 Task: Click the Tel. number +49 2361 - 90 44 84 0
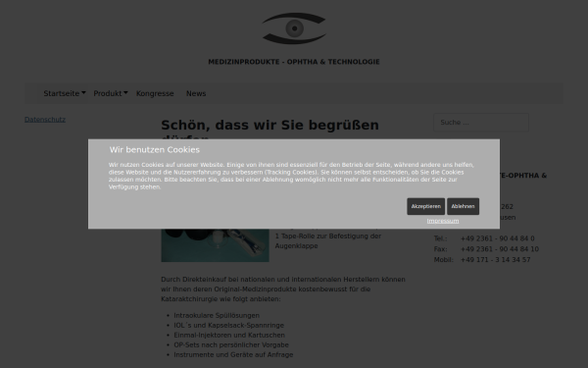498,238
